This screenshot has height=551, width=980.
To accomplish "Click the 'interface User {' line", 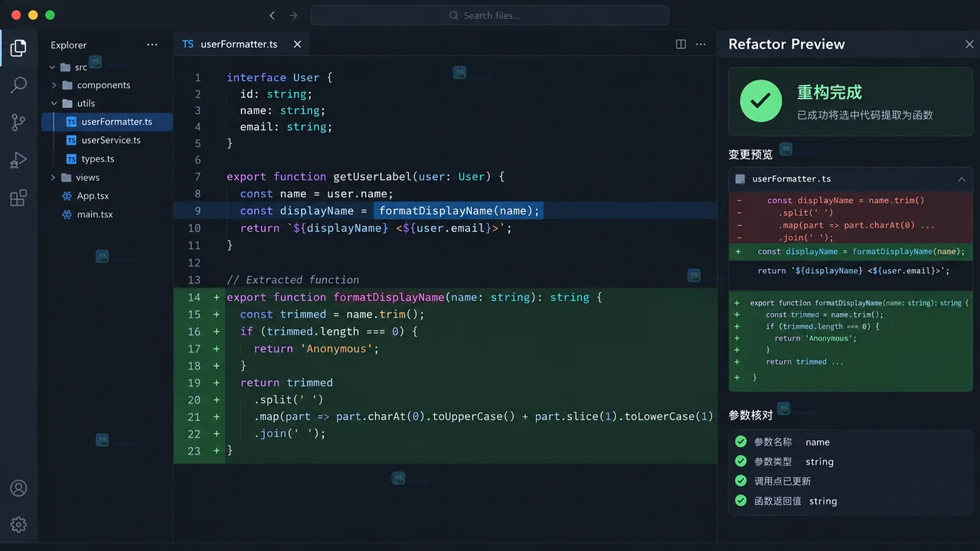I will coord(279,77).
